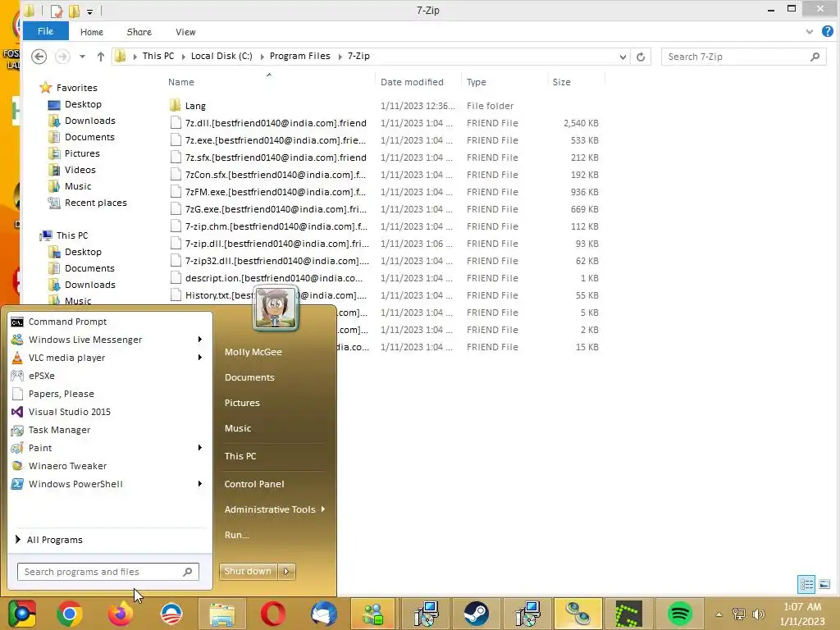This screenshot has width=840, height=630.
Task: Launch Firefox from the taskbar
Action: (121, 614)
